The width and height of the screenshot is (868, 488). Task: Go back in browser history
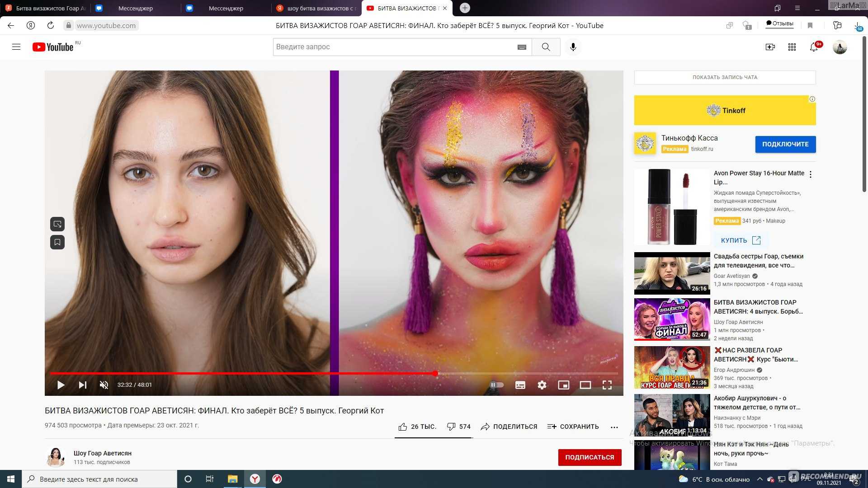pos(11,25)
